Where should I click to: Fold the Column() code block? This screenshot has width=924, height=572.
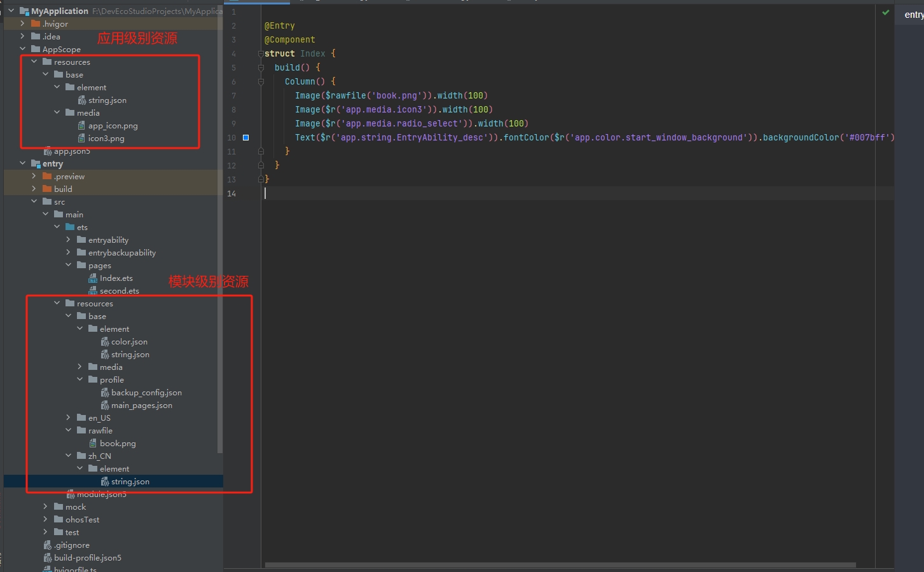click(x=261, y=81)
